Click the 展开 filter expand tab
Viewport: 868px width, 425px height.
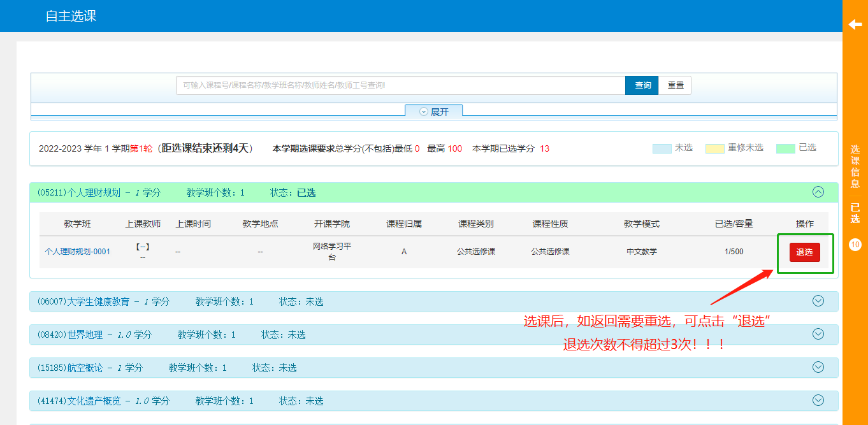[434, 112]
